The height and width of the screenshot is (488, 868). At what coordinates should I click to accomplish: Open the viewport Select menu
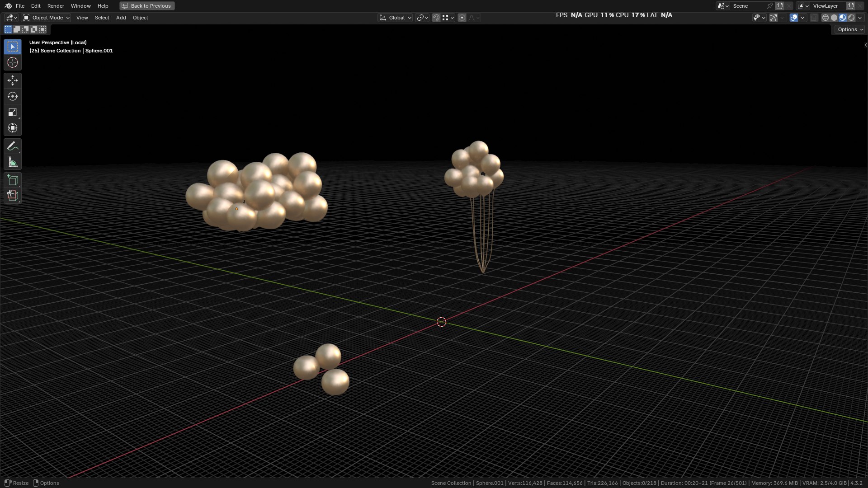(x=102, y=18)
